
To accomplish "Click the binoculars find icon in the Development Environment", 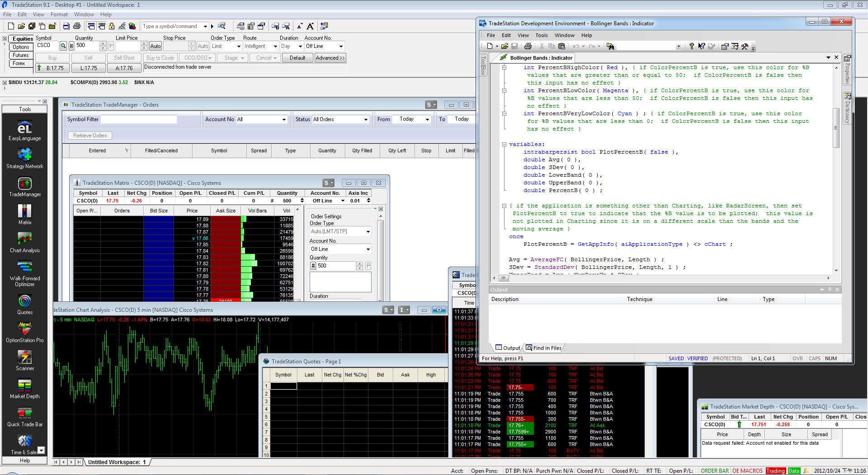I will (x=610, y=46).
